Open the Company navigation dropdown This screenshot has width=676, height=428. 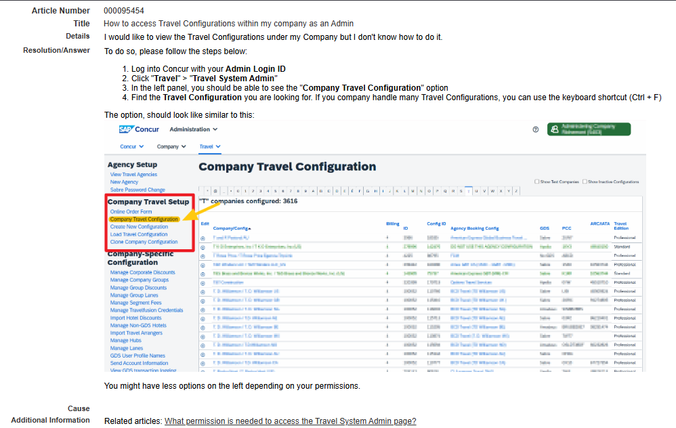point(171,147)
